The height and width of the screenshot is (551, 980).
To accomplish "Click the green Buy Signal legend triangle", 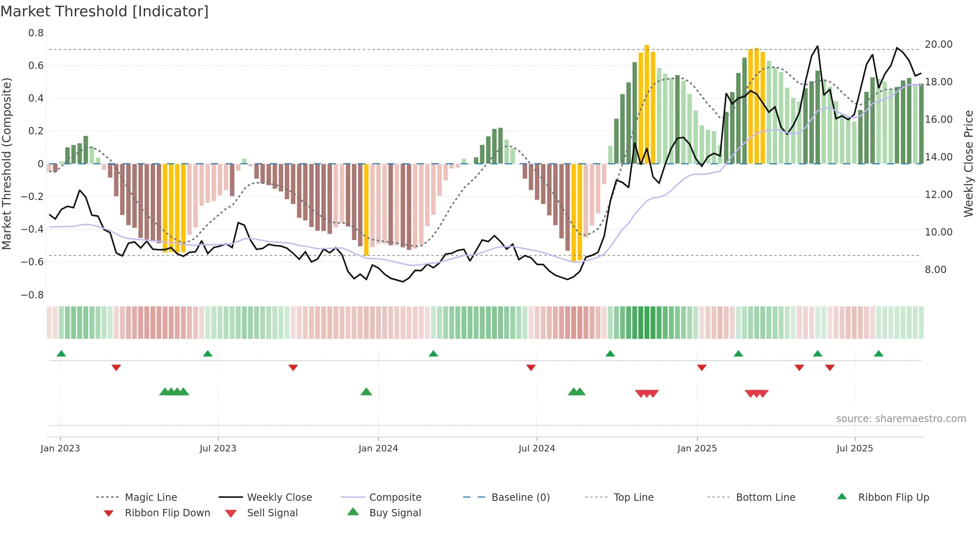I will coord(353,511).
